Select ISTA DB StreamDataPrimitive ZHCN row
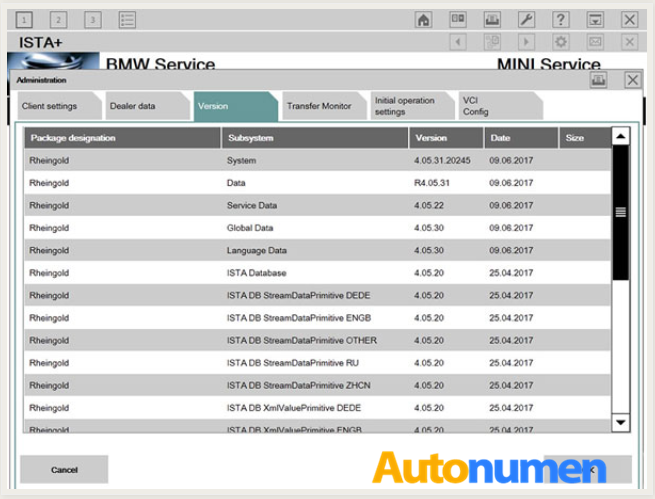655x499 pixels. coord(317,385)
